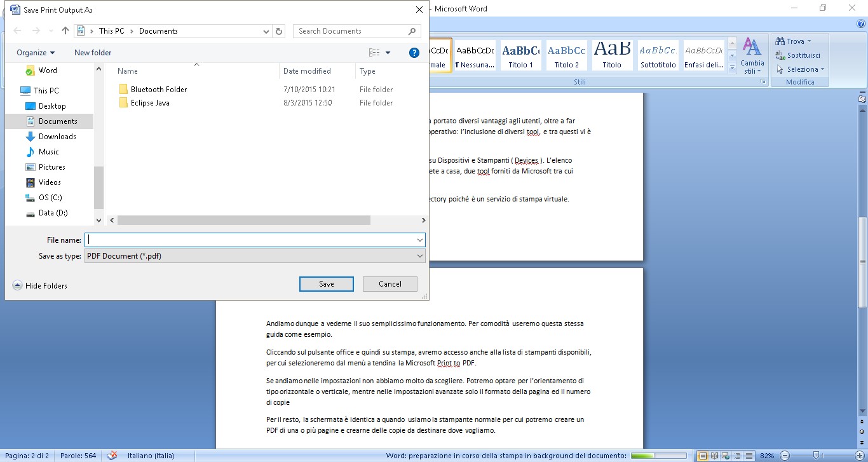This screenshot has height=462, width=868.
Task: Switch to Full Screen Reading view
Action: point(714,456)
